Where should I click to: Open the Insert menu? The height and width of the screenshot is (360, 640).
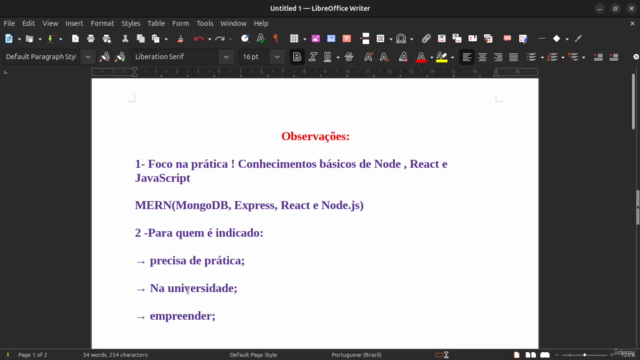click(74, 24)
